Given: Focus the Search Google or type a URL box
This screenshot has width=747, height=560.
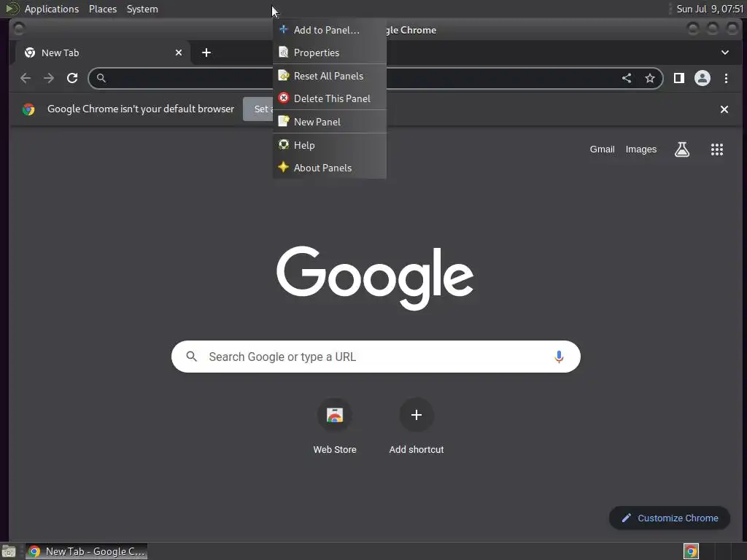Looking at the screenshot, I should (376, 357).
